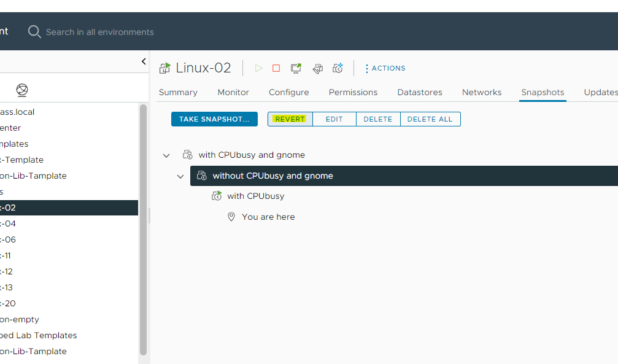This screenshot has height=364, width=618.
Task: Open the Updates tab
Action: coord(601,92)
